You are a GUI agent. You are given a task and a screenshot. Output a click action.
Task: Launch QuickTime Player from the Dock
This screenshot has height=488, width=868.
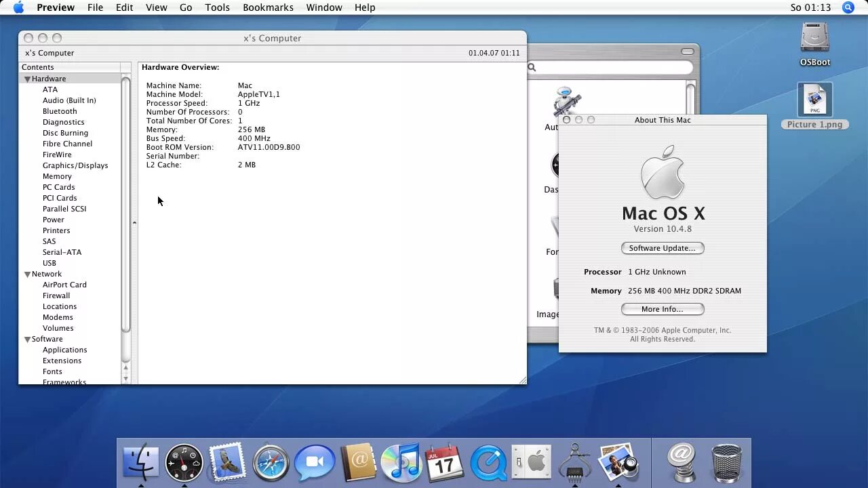pyautogui.click(x=488, y=463)
